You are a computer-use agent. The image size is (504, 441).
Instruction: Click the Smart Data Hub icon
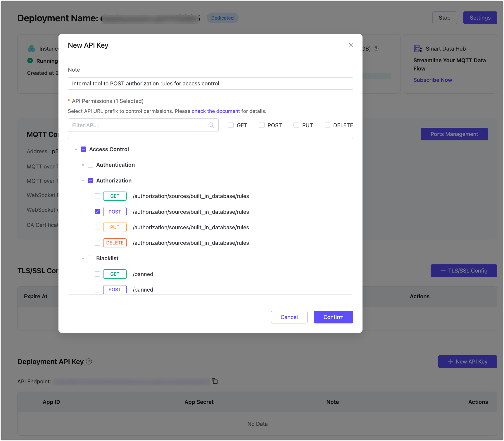pyautogui.click(x=418, y=49)
